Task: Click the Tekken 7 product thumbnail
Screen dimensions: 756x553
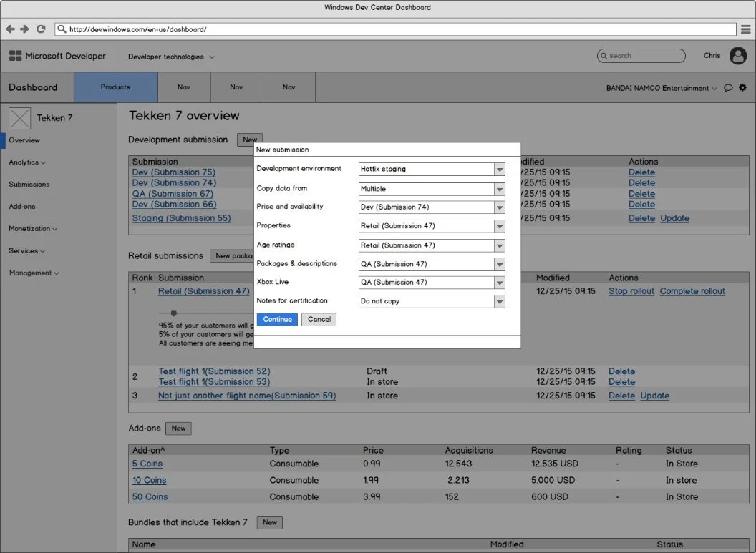Action: (20, 118)
